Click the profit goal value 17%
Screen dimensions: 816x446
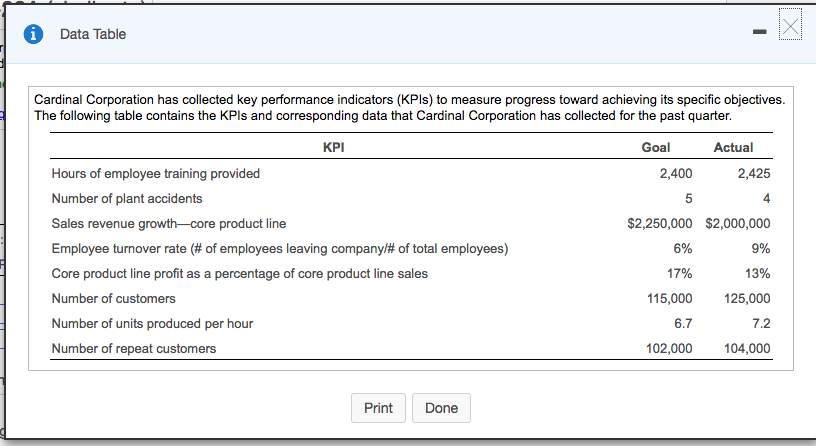(x=680, y=273)
